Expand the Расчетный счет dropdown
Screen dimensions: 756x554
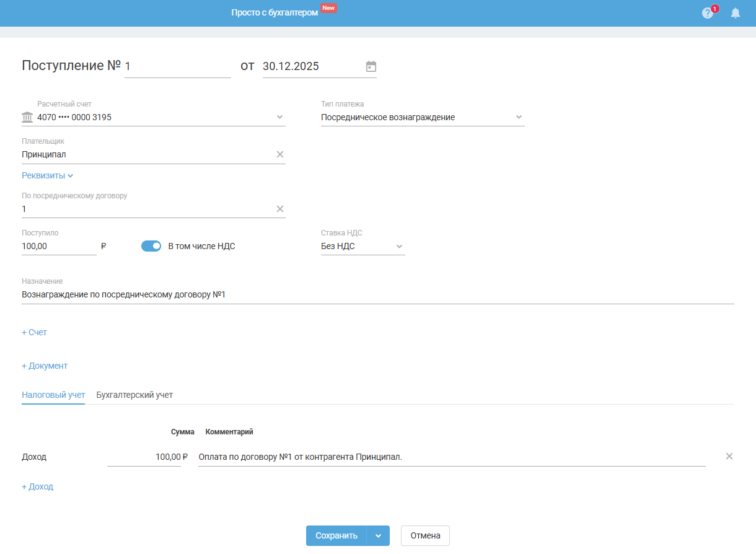tap(279, 117)
